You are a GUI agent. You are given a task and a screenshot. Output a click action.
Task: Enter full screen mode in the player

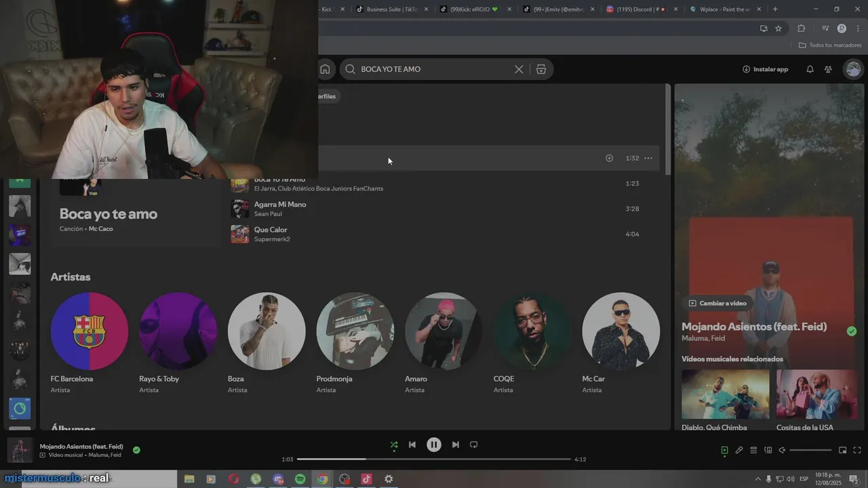tap(857, 450)
